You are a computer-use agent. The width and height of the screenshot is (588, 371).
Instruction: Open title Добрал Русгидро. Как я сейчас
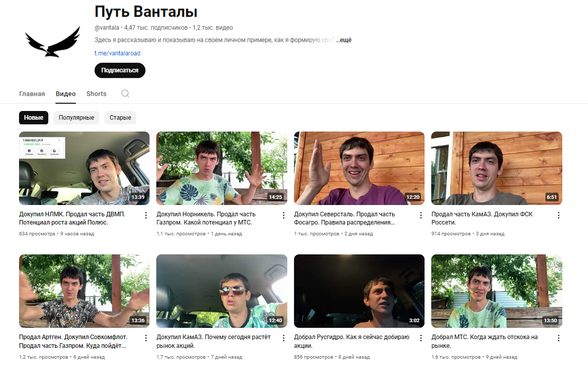[x=352, y=341]
